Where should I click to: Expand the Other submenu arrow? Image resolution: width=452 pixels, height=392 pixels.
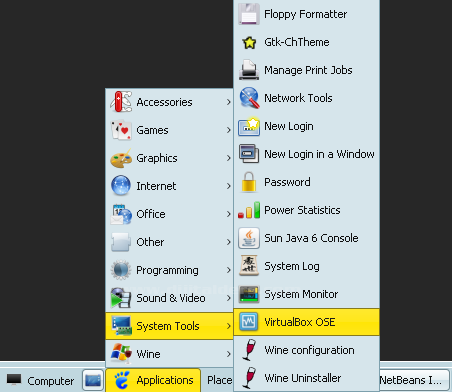[x=228, y=242]
